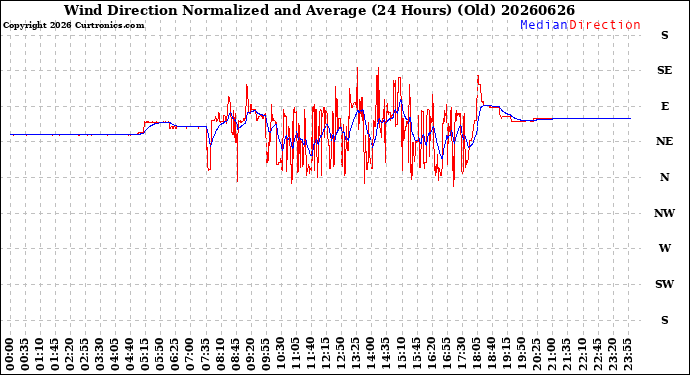690x375 pixels.
Task: Click the 01:10 time label
Action: click(x=40, y=354)
